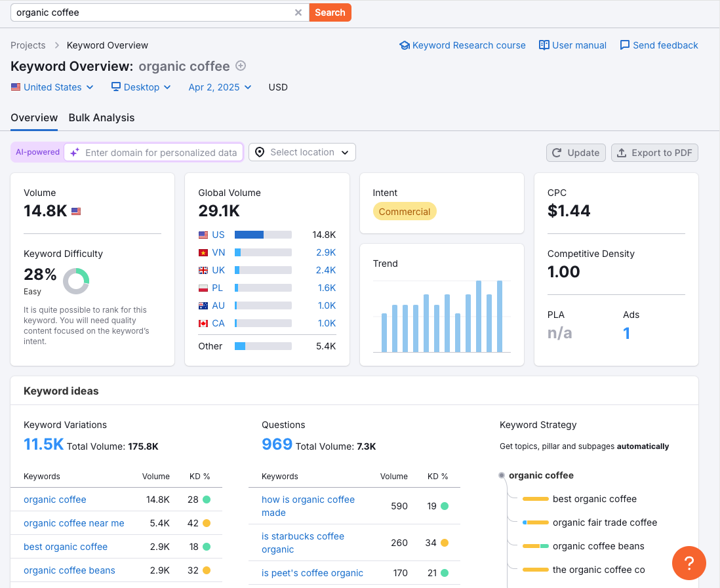Clear the search field with the X icon

click(298, 12)
